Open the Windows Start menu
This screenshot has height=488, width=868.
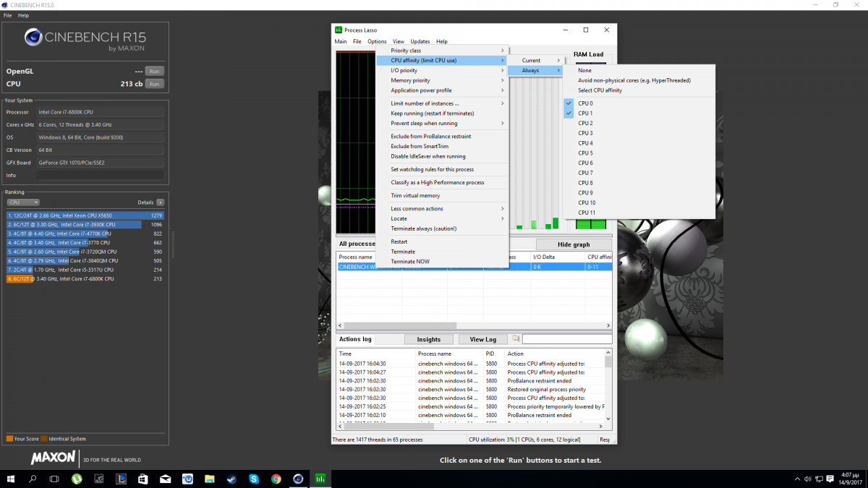(11, 479)
